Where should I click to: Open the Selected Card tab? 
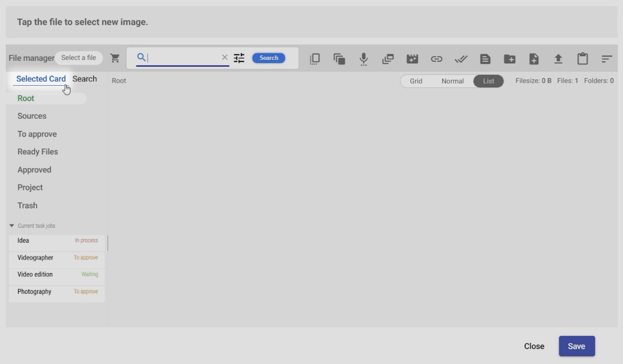(41, 79)
